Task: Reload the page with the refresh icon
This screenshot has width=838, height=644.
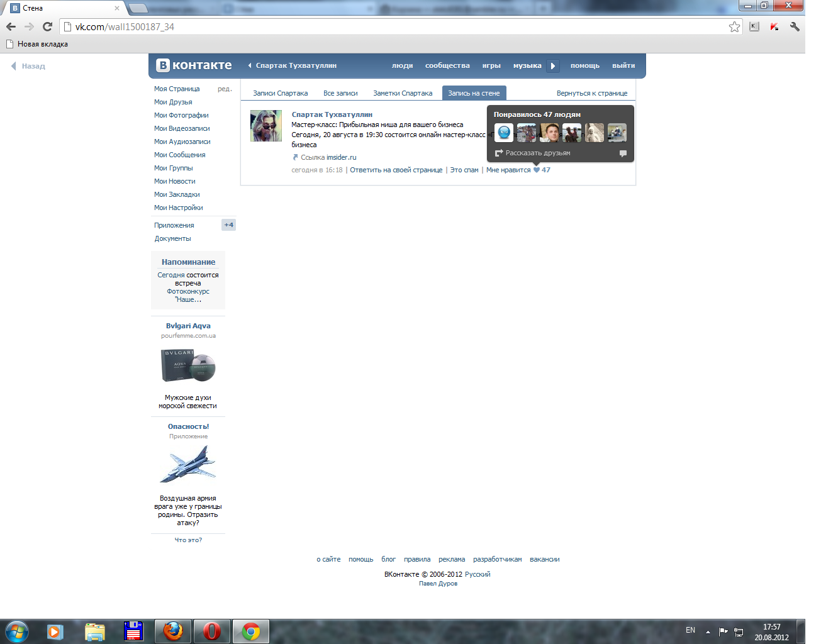Action: click(x=47, y=26)
